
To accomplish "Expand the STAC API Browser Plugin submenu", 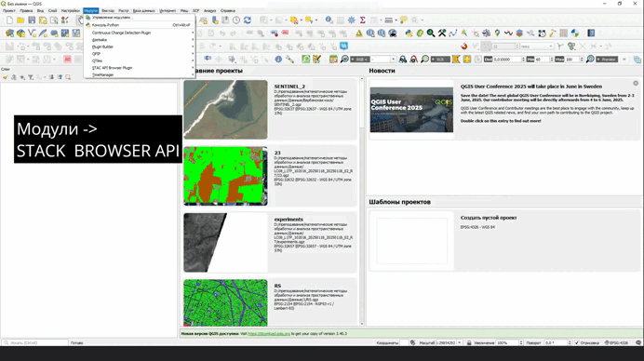I will [140, 68].
